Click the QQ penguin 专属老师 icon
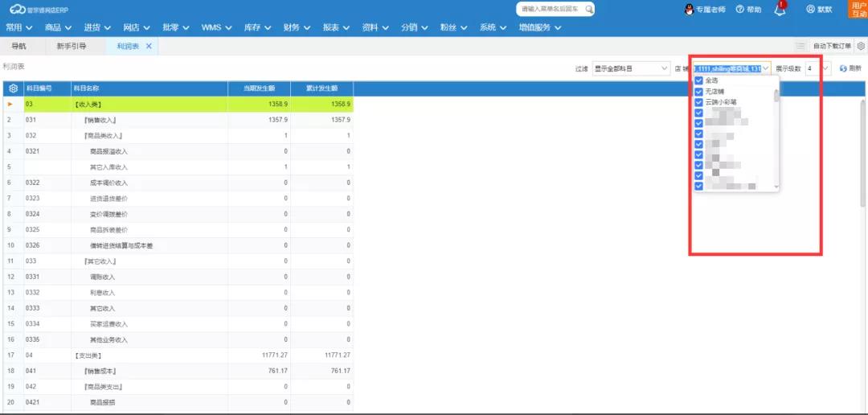This screenshot has height=415, width=868. [x=689, y=10]
